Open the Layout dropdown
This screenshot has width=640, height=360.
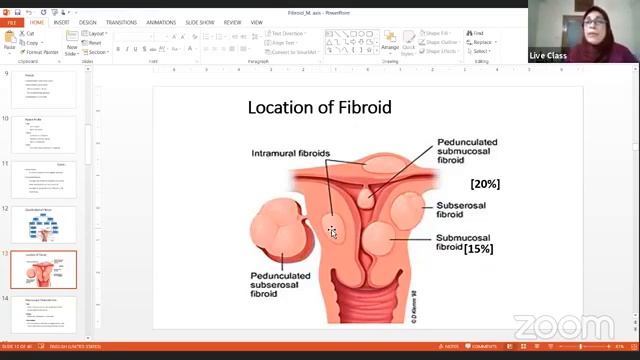click(x=95, y=33)
